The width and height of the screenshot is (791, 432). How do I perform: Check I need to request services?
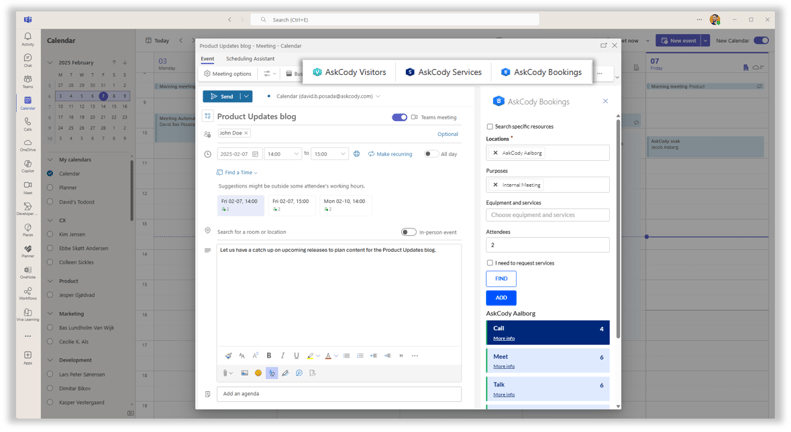point(489,263)
